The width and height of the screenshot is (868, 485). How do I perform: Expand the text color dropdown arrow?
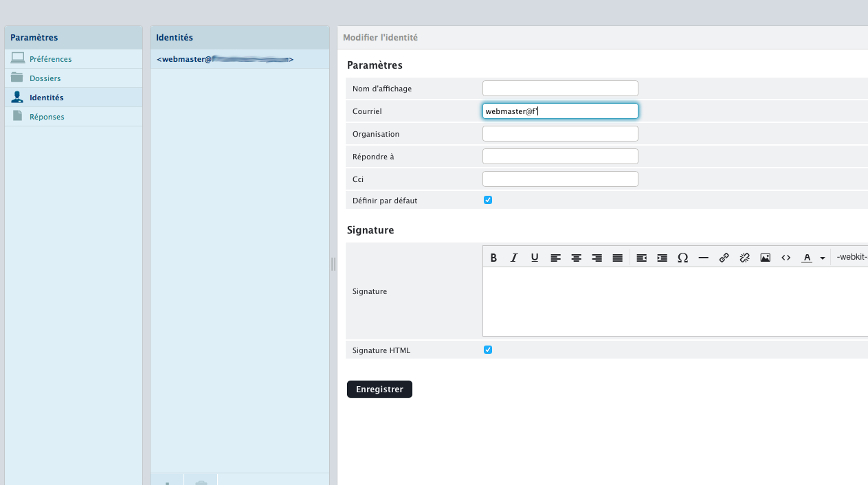(823, 258)
